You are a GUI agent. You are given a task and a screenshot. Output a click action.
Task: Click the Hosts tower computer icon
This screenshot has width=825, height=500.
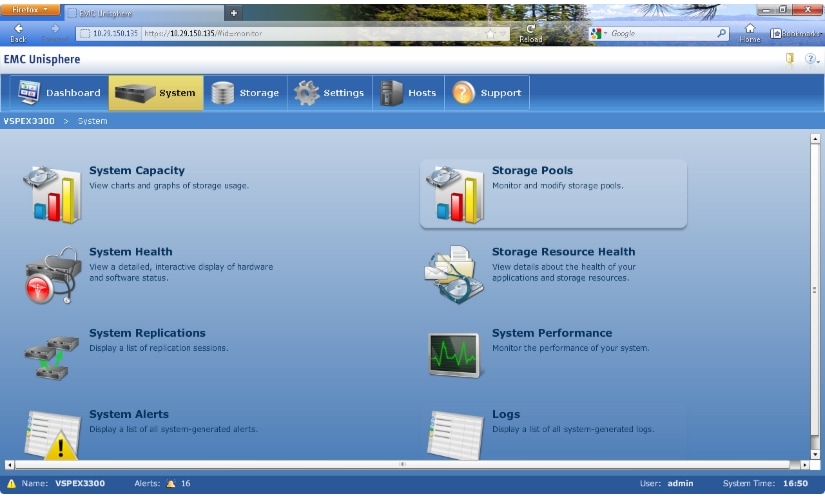point(391,93)
